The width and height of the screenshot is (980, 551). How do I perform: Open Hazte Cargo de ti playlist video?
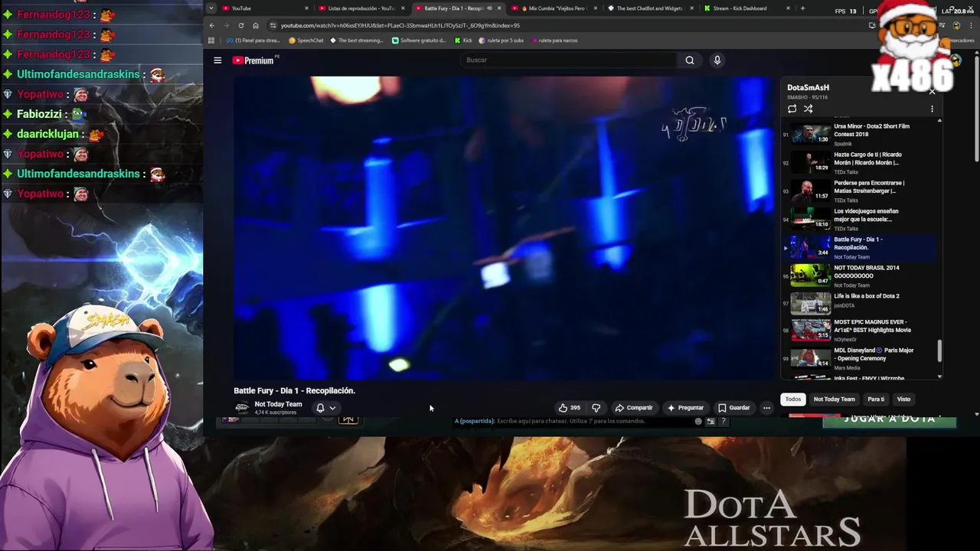(x=861, y=162)
